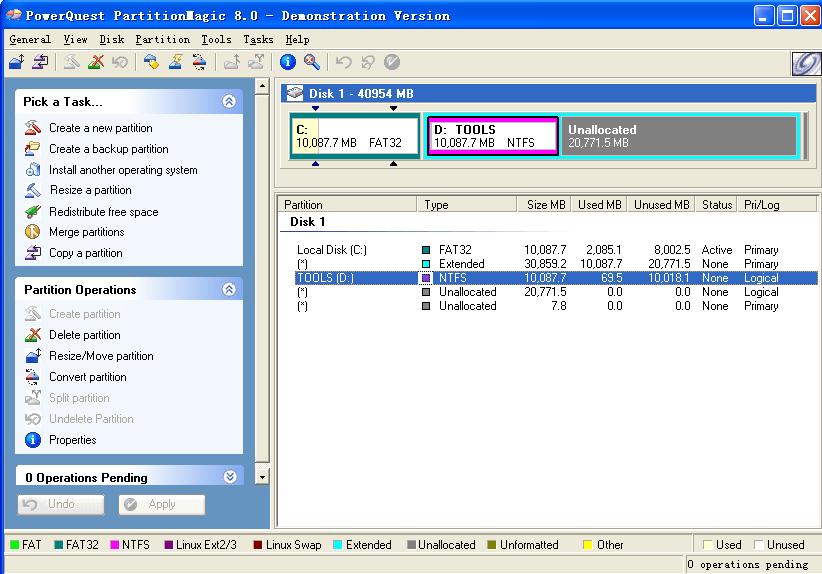Screen dimensions: 822x574
Task: Click the Partition column header
Action: (x=347, y=204)
